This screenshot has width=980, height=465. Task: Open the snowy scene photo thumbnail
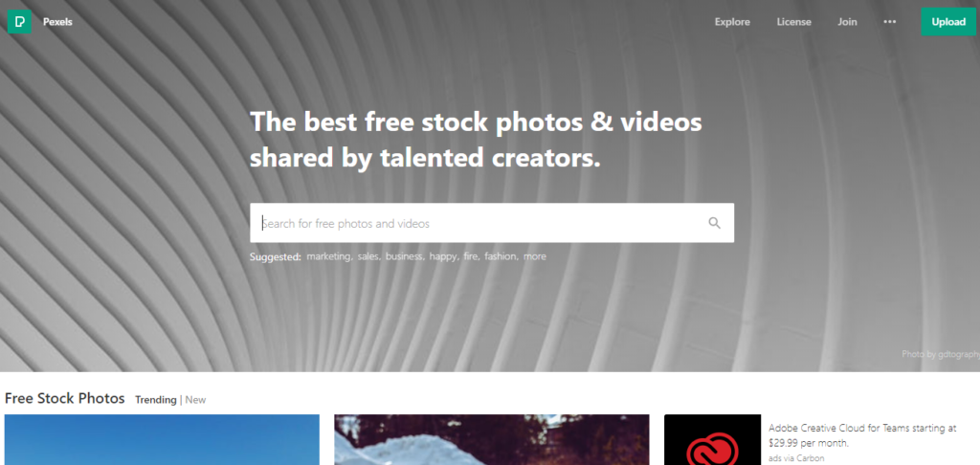491,440
